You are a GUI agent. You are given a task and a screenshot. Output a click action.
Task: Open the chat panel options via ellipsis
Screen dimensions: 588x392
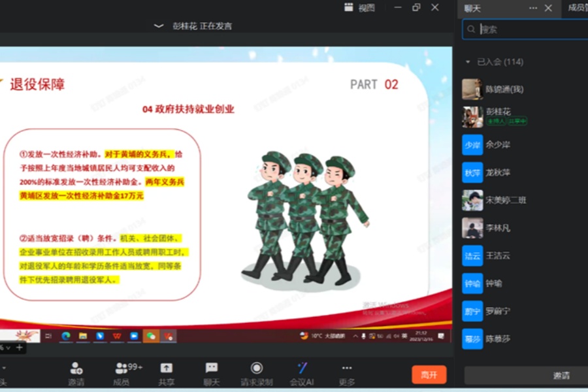[533, 8]
